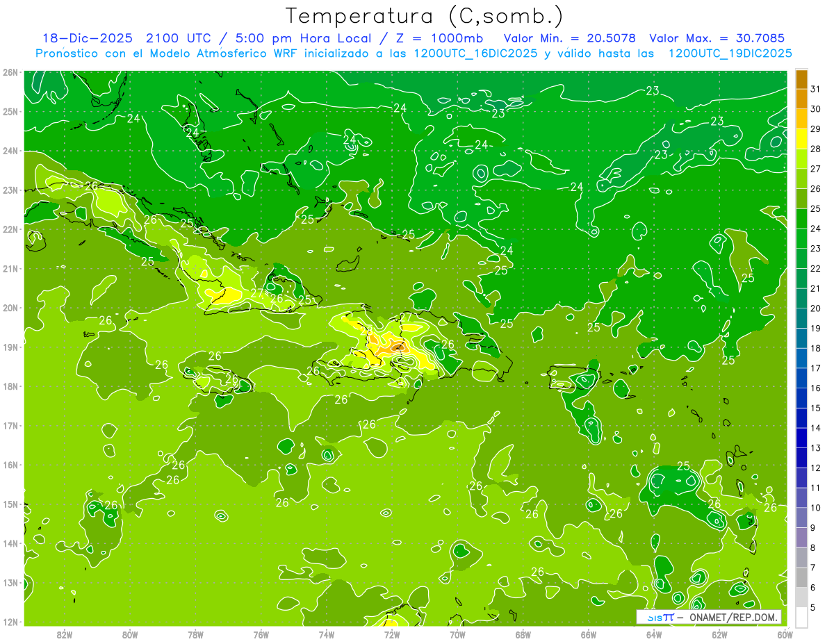The height and width of the screenshot is (644, 834).
Task: Click the "1200UTC_19DIC2025" valid-until text
Action: point(730,53)
